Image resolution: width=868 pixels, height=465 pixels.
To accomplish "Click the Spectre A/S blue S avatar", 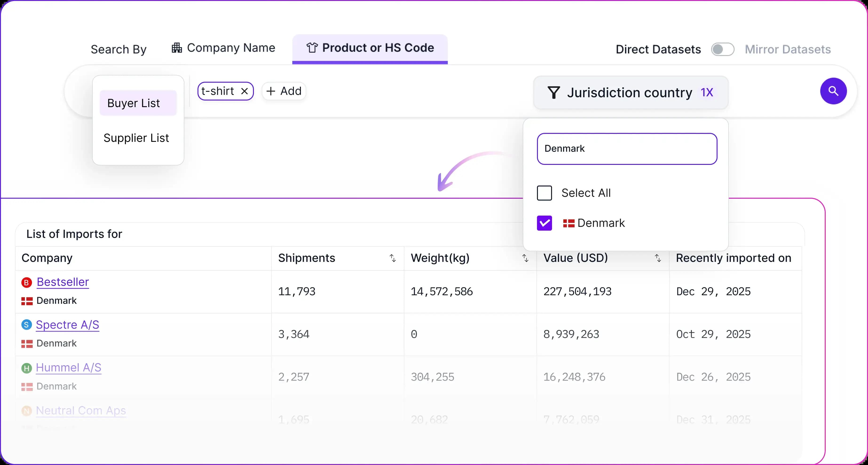I will (27, 325).
